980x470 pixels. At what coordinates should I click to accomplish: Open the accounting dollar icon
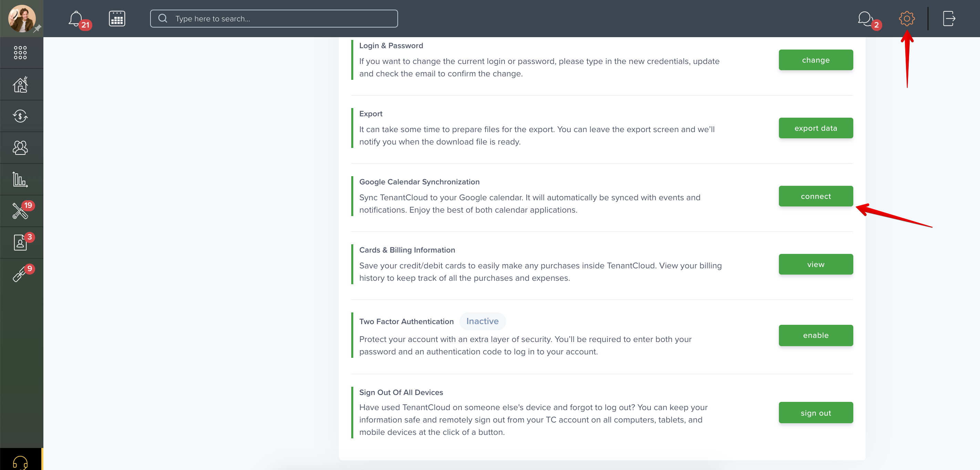[x=20, y=116]
